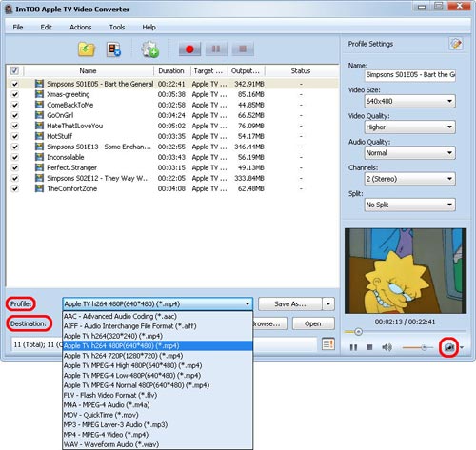The height and width of the screenshot is (450, 476).
Task: Open the Video Size dropdown
Action: click(410, 101)
